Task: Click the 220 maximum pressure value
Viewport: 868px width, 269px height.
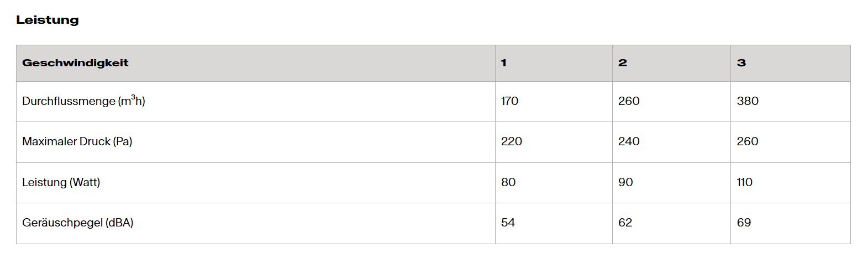Action: point(512,141)
